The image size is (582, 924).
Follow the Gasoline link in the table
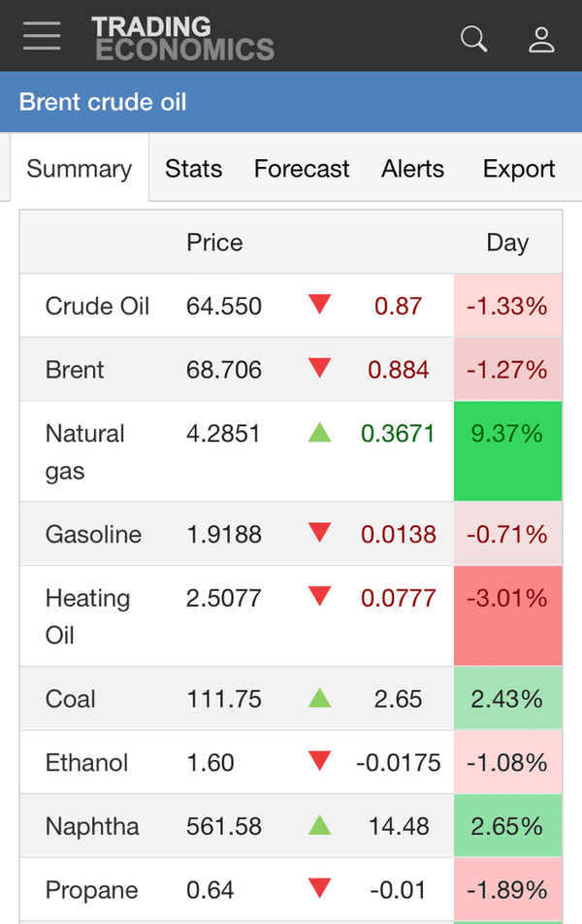point(93,534)
